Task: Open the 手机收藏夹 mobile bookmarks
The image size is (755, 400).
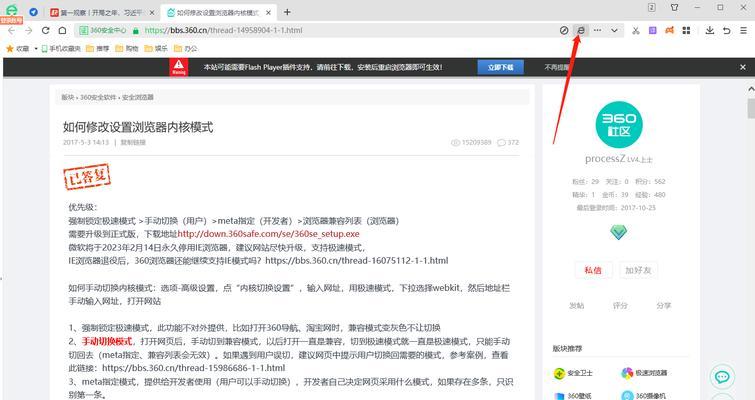Action: click(61, 49)
